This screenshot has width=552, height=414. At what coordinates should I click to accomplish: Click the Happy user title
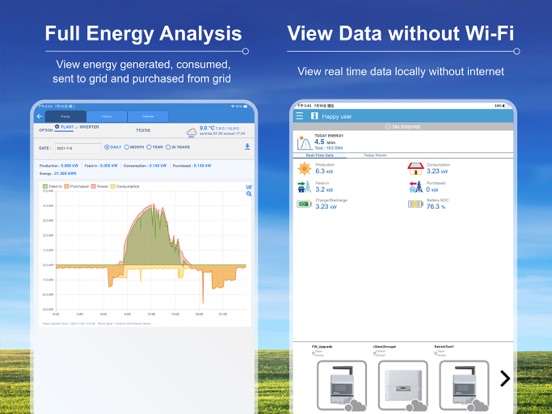pyautogui.click(x=337, y=117)
